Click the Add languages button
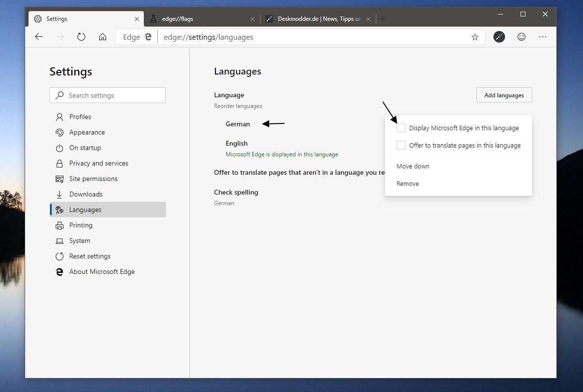Viewport: 583px width, 392px height. [x=504, y=95]
